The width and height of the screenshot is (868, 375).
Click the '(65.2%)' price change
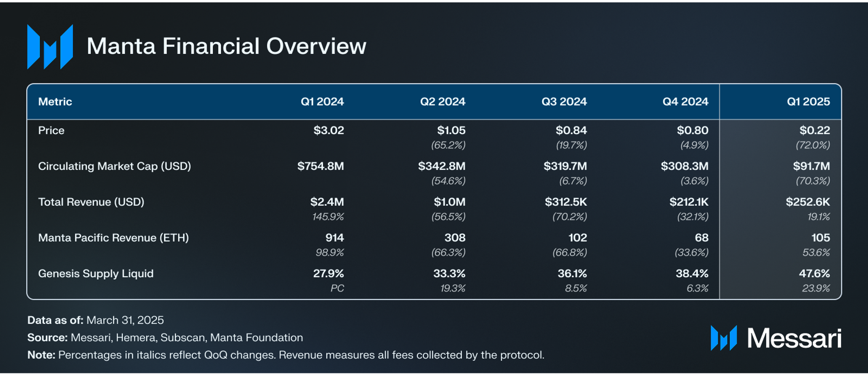click(448, 145)
